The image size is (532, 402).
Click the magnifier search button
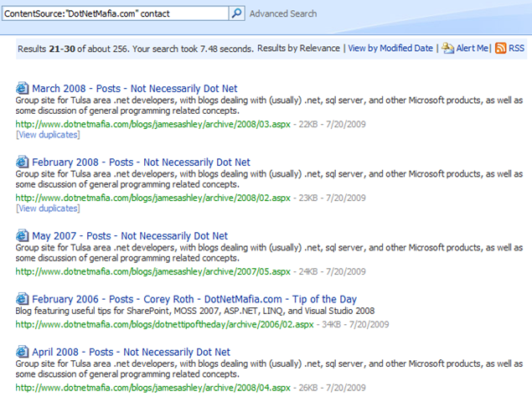[237, 13]
